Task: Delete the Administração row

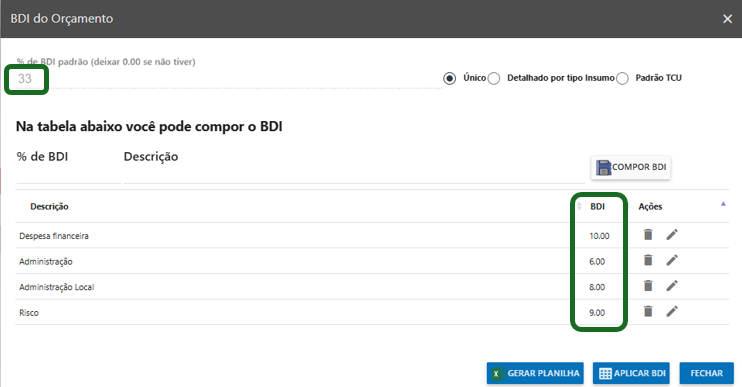Action: (648, 260)
